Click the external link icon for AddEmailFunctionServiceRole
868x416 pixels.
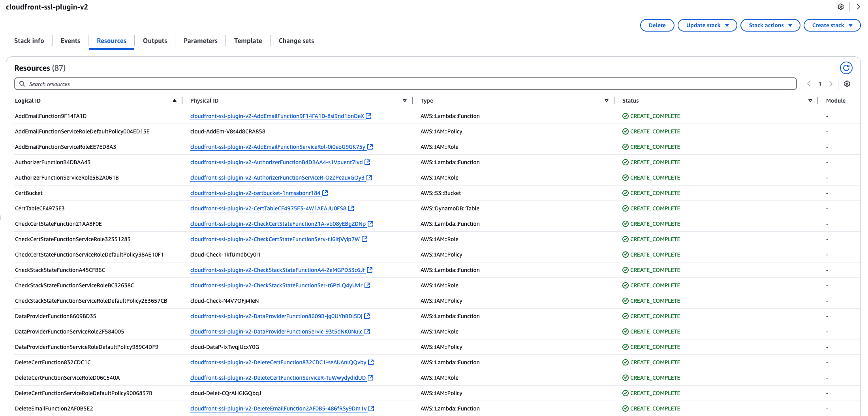pos(370,147)
